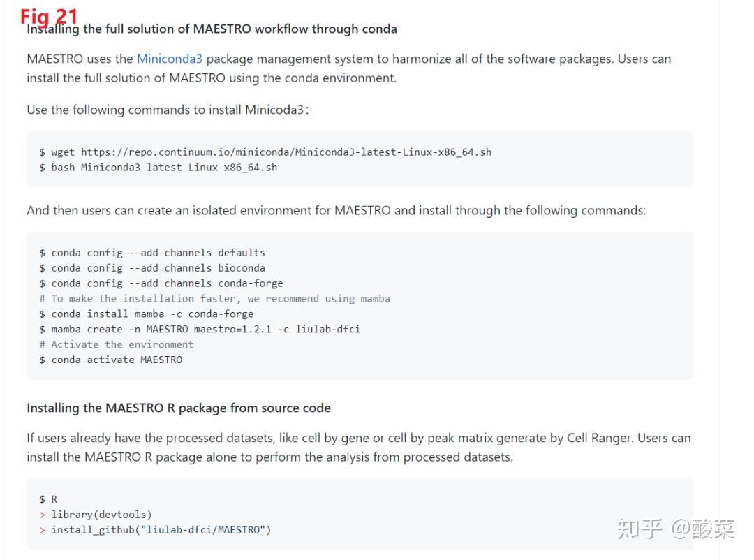Viewport: 754px width, 560px height.
Task: Open the Miniconda3 hyperlink
Action: pyautogui.click(x=169, y=59)
